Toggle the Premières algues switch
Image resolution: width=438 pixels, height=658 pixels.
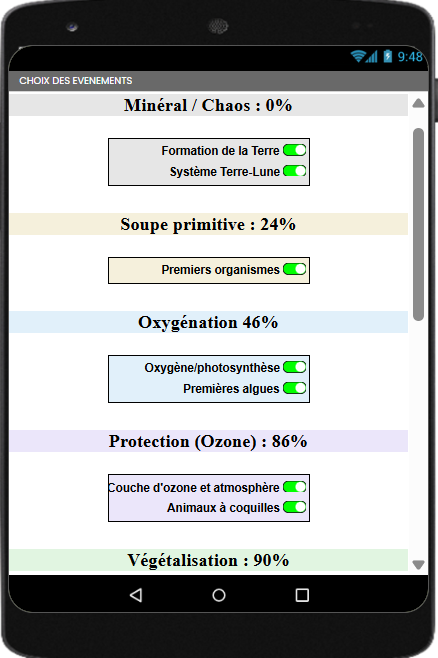pos(295,388)
